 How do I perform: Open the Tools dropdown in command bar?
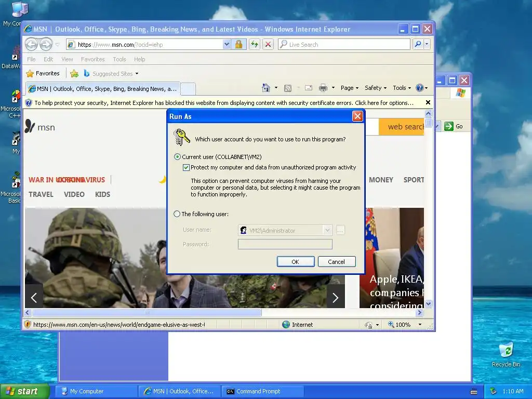[x=402, y=88]
